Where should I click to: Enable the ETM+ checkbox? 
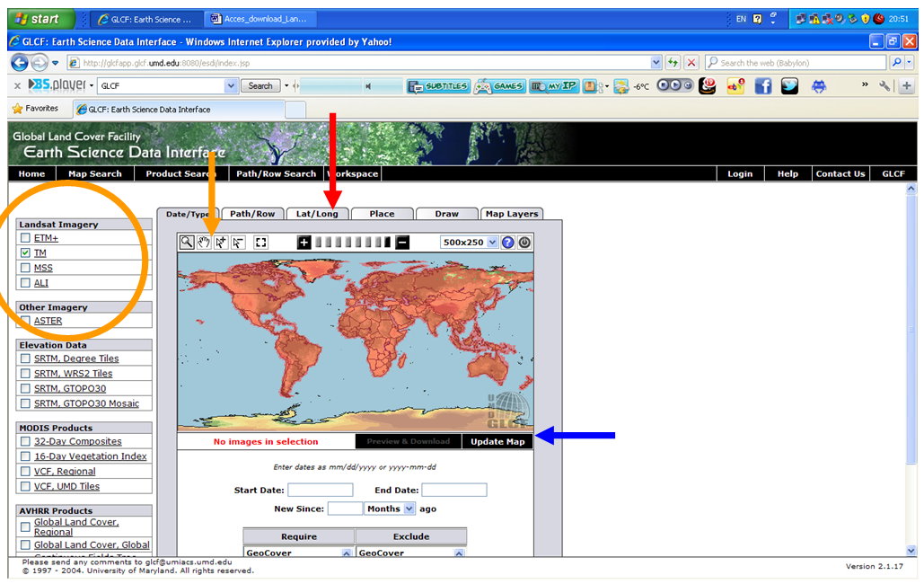tap(25, 238)
